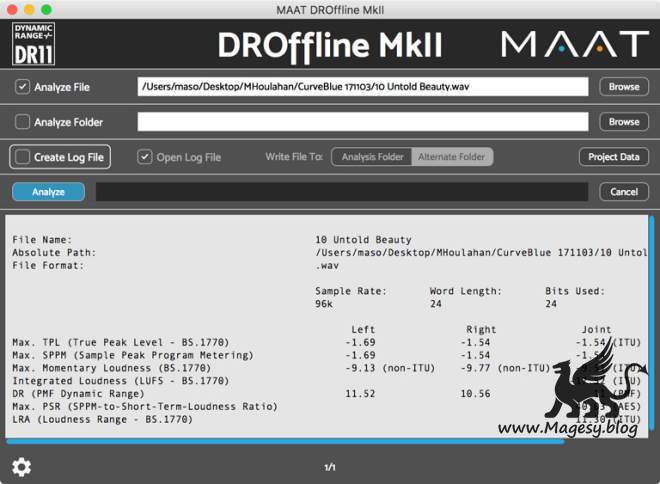Click the 'Word Length:' label
This screenshot has width=660, height=484.
click(466, 291)
